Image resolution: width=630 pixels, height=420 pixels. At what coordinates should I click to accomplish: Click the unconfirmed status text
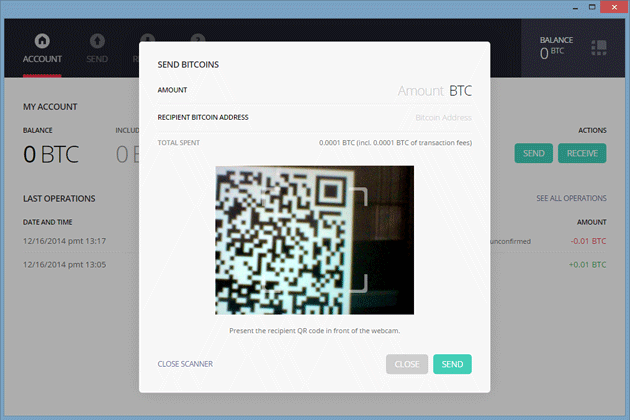tap(511, 242)
